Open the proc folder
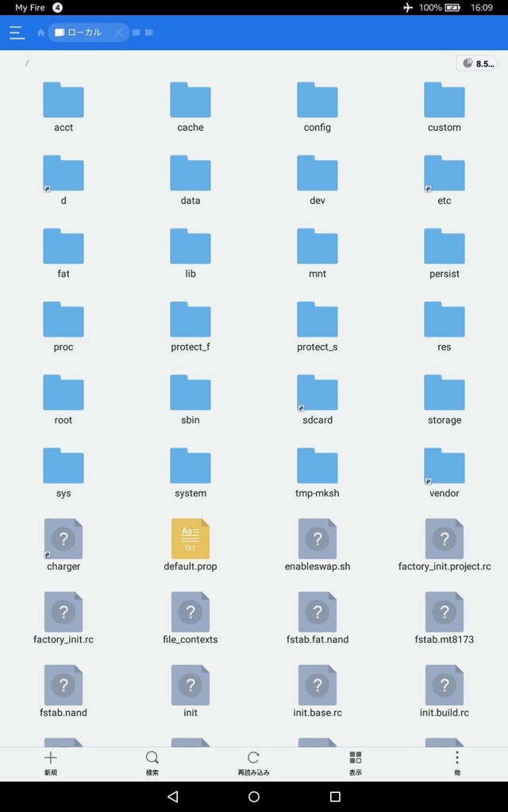 (63, 327)
